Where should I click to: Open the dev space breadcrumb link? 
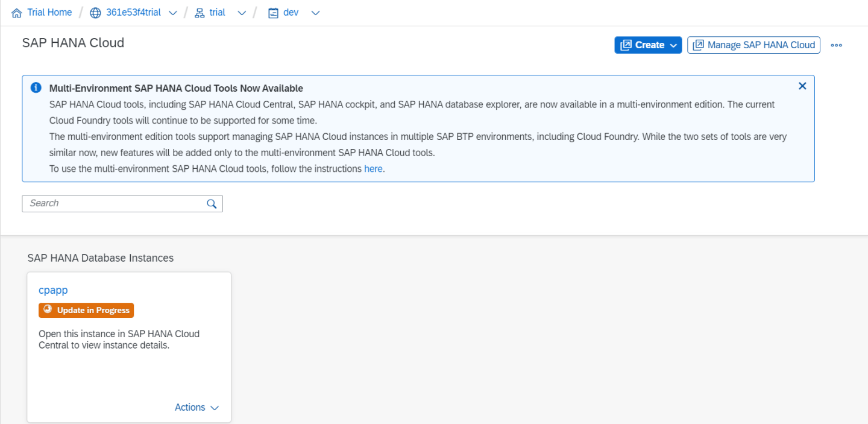291,13
